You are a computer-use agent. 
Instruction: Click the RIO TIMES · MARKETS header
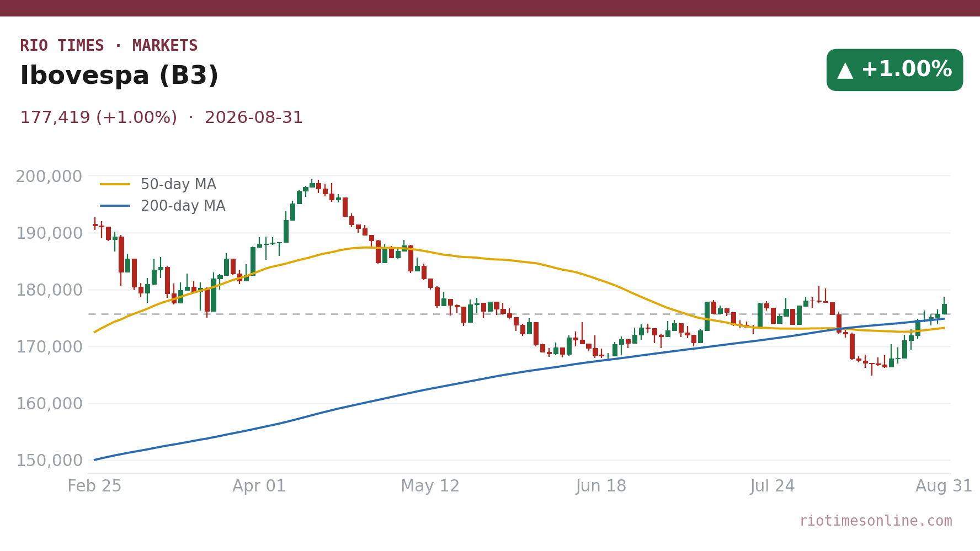tap(109, 46)
